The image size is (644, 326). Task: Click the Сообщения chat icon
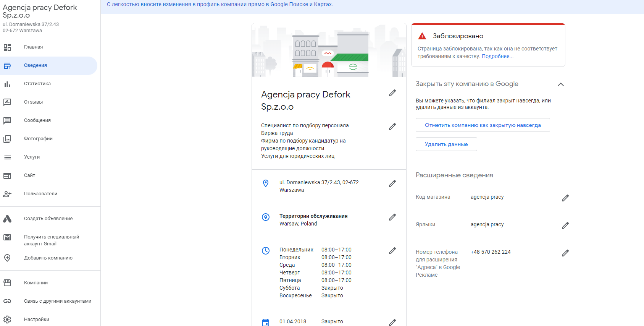(x=7, y=121)
